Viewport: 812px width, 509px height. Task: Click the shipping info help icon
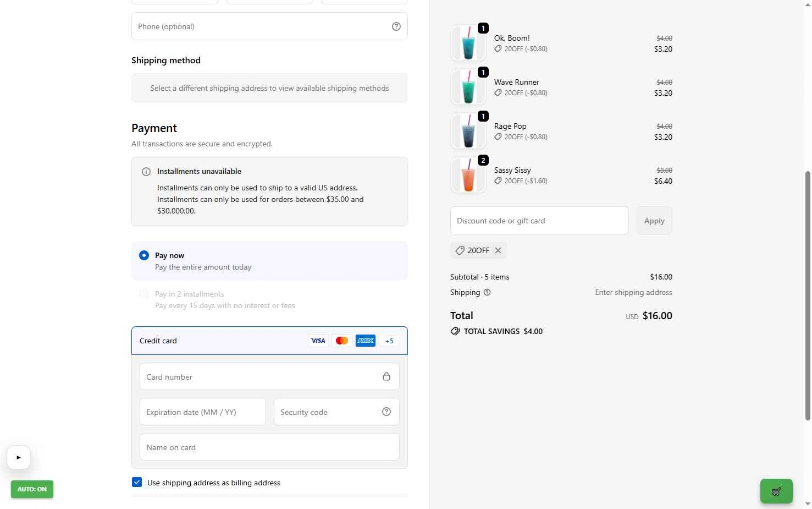click(x=487, y=292)
